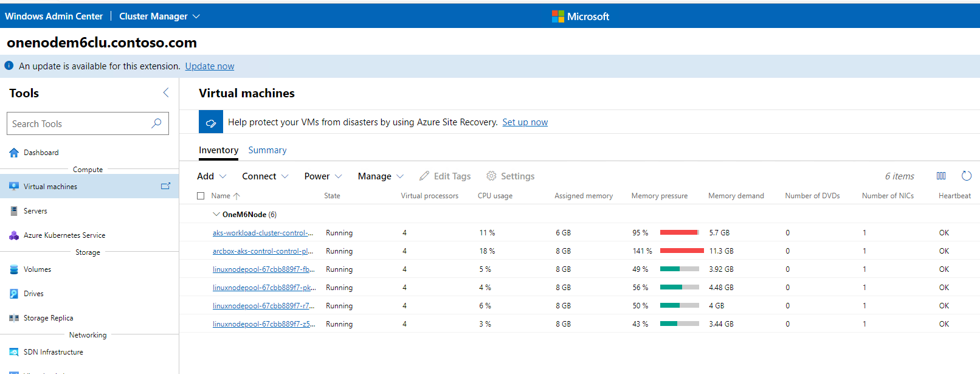Click the Edit Tags pencil icon

[x=424, y=176]
